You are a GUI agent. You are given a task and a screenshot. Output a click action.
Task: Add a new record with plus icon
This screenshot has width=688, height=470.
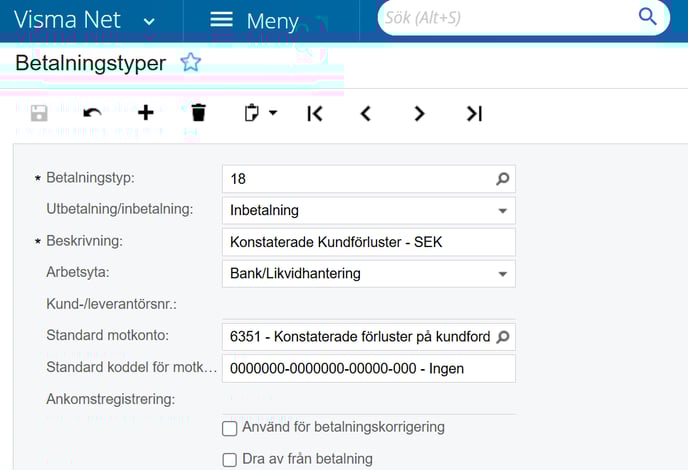tap(145, 113)
